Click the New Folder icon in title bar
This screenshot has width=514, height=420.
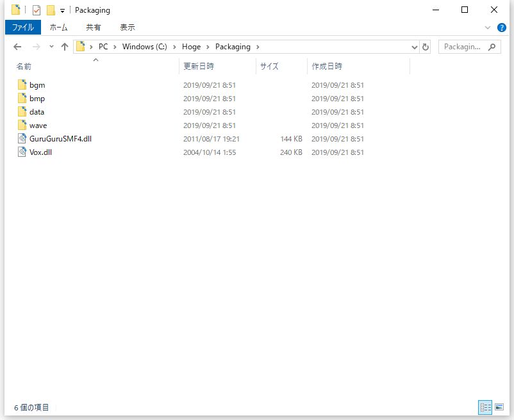tap(51, 10)
